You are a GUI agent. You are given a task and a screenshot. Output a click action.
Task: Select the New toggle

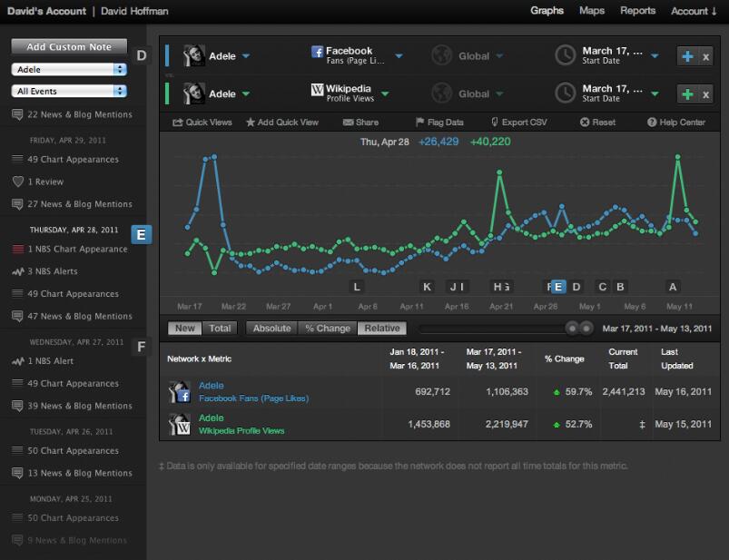tap(184, 329)
